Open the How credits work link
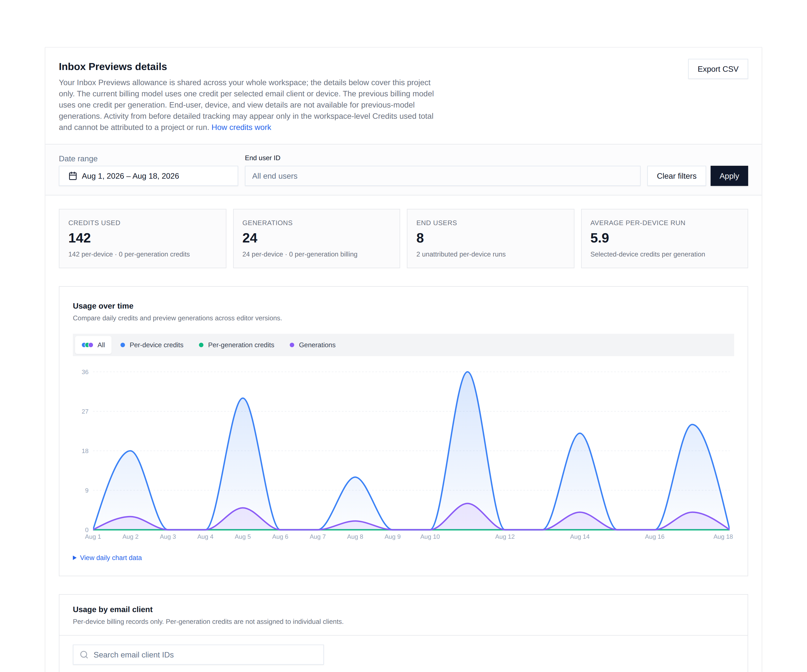807x672 pixels. [241, 127]
